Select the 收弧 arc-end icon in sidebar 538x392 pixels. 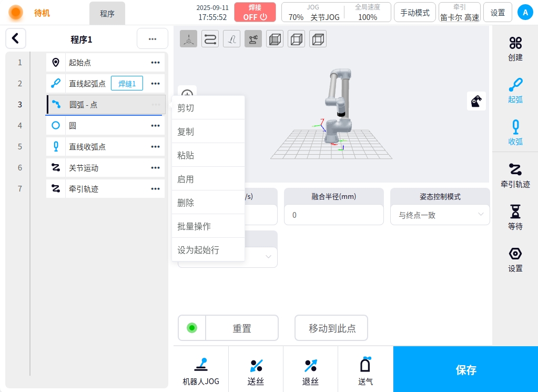(x=515, y=132)
